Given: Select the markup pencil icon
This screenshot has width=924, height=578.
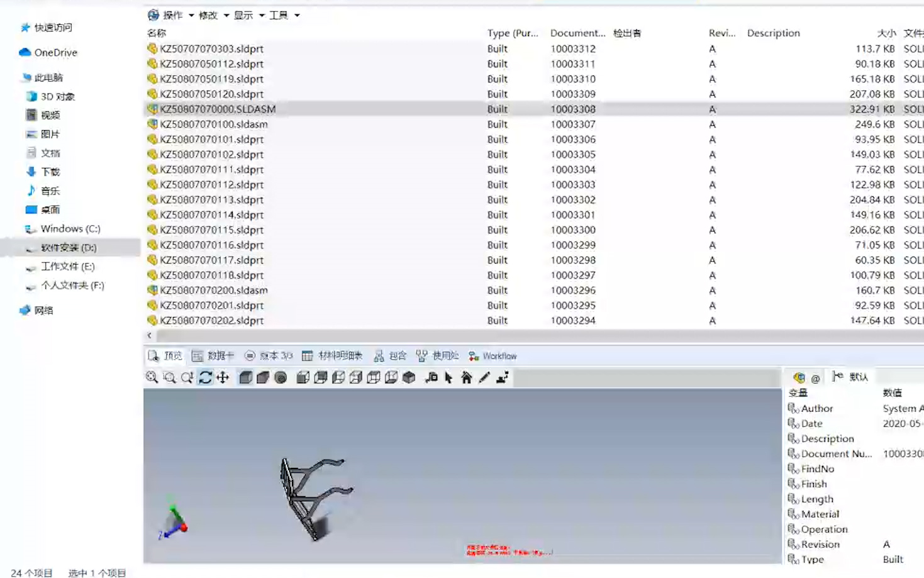Looking at the screenshot, I should tap(482, 377).
